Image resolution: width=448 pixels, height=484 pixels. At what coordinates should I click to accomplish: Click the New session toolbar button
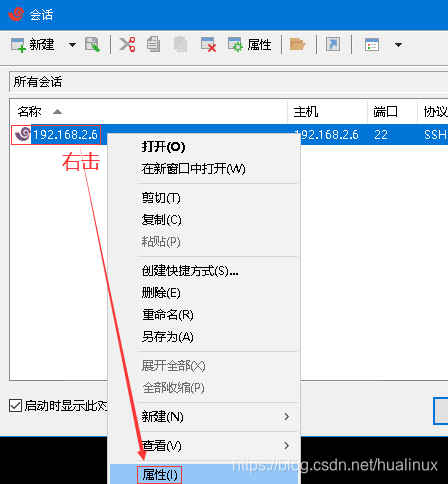32,45
